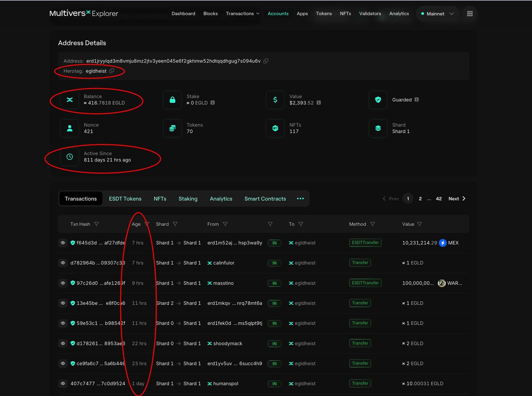Show more tabs via ellipsis
Image resolution: width=532 pixels, height=396 pixels.
pyautogui.click(x=300, y=199)
